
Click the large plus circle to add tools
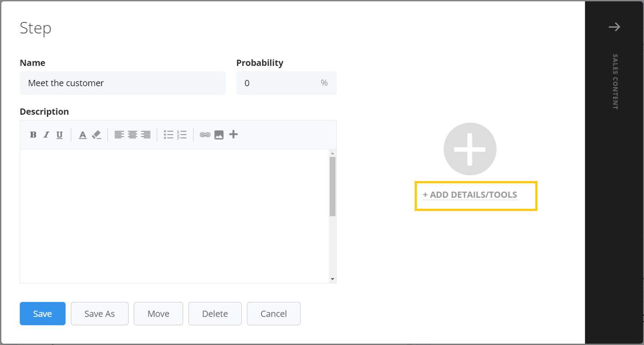tap(470, 149)
